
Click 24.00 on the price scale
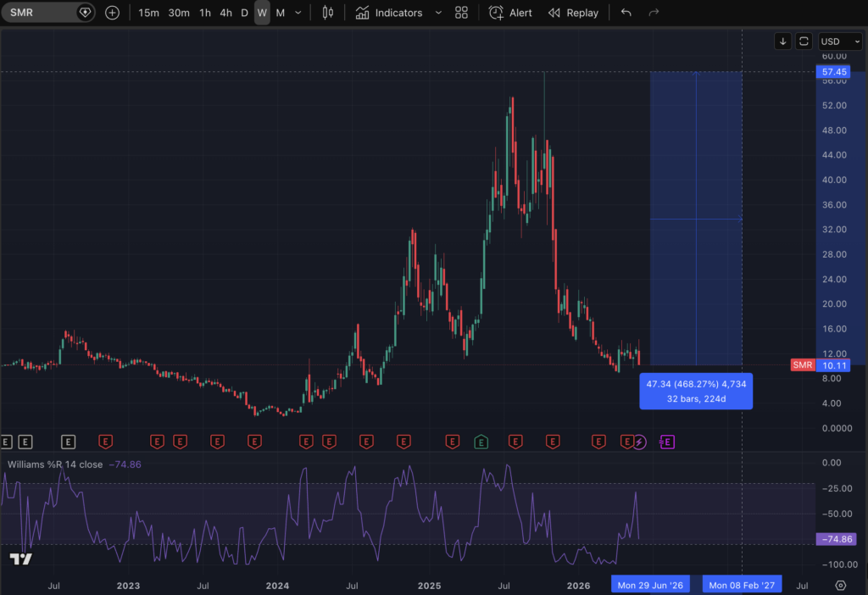pyautogui.click(x=834, y=279)
